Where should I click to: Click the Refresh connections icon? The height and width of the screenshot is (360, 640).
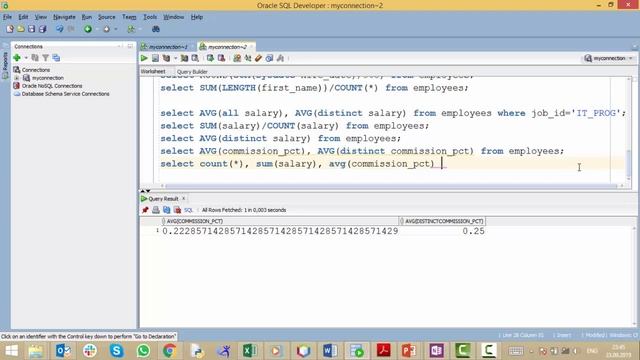tap(35, 58)
